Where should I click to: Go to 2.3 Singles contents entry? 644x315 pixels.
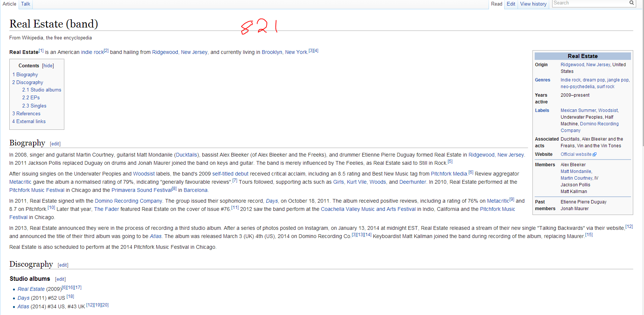tap(34, 106)
